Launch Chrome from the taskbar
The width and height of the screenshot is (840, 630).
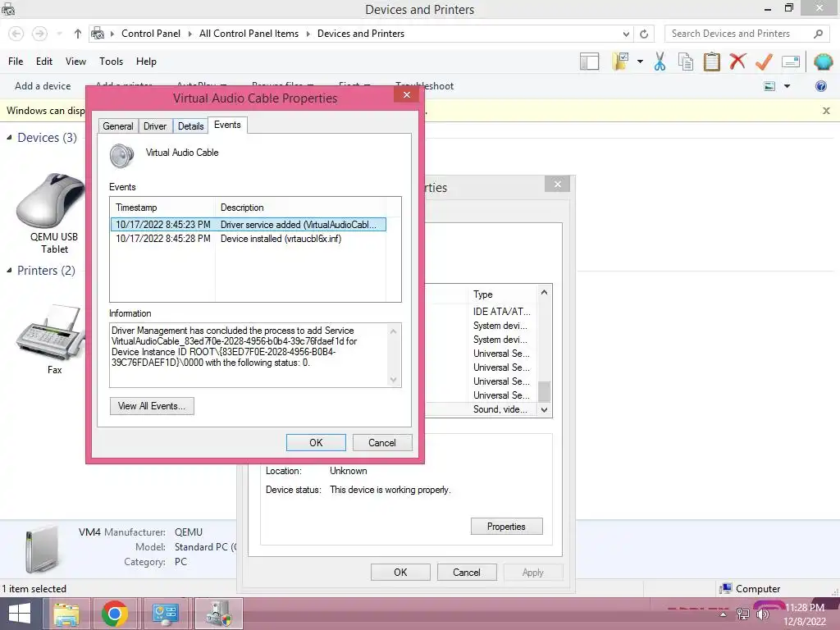pos(114,614)
